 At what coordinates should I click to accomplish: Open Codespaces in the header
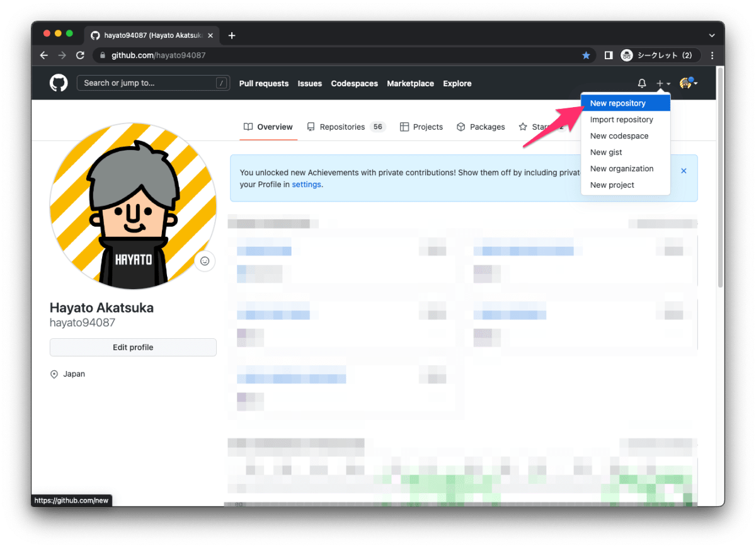[x=355, y=83]
